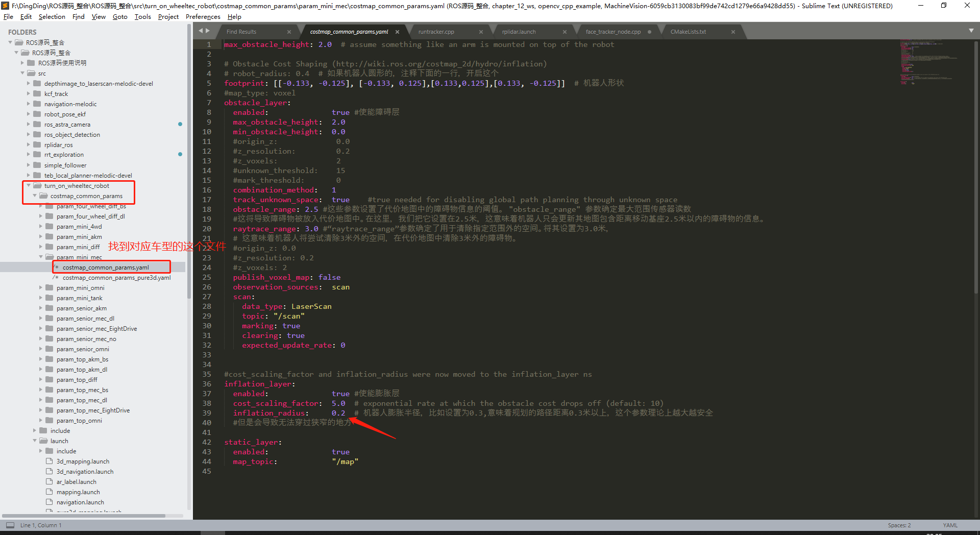Open the Goto menu
This screenshot has height=535, width=980.
[x=120, y=17]
